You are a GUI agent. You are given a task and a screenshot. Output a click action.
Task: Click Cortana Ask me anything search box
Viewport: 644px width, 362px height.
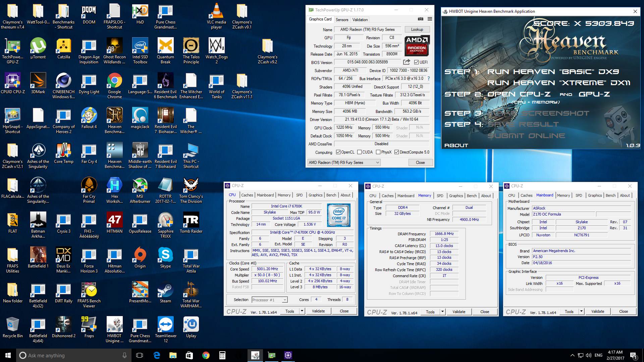coord(73,355)
